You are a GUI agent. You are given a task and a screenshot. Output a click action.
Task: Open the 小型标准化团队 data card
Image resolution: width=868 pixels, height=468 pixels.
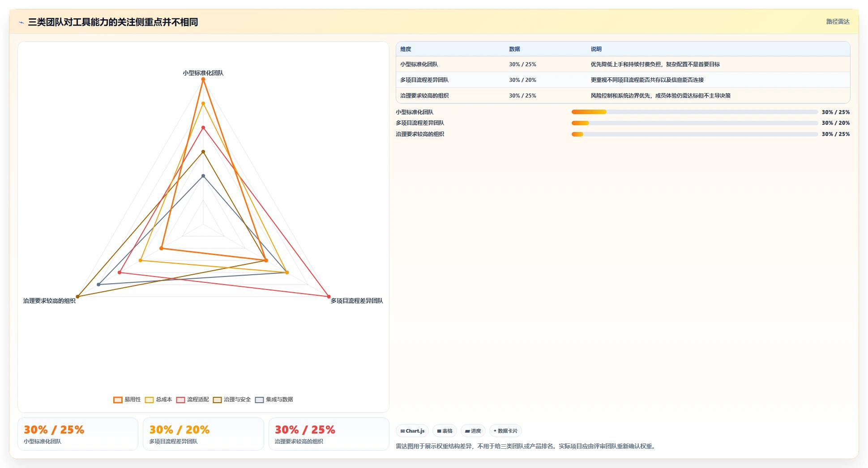click(x=78, y=434)
